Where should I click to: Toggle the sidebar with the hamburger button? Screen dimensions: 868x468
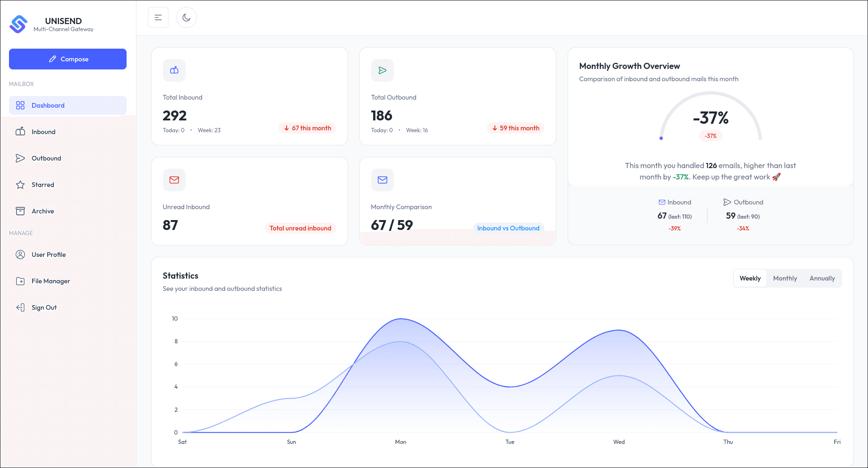(158, 17)
